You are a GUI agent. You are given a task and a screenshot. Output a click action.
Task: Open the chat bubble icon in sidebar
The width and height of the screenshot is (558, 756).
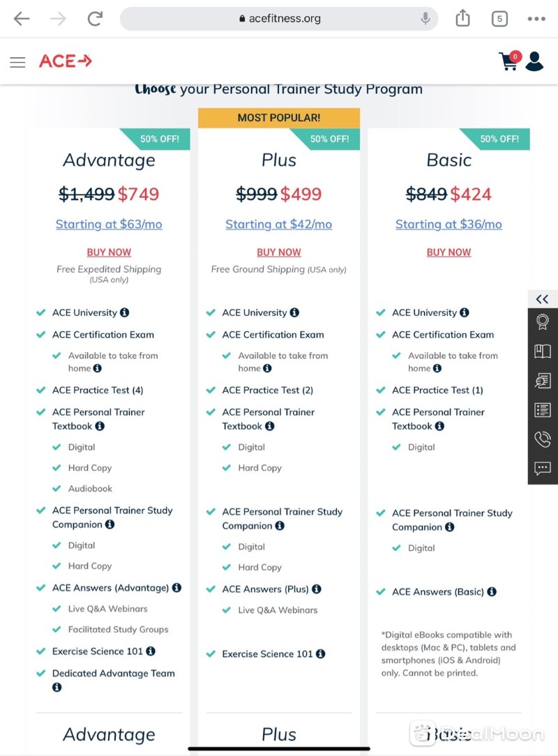tap(543, 468)
